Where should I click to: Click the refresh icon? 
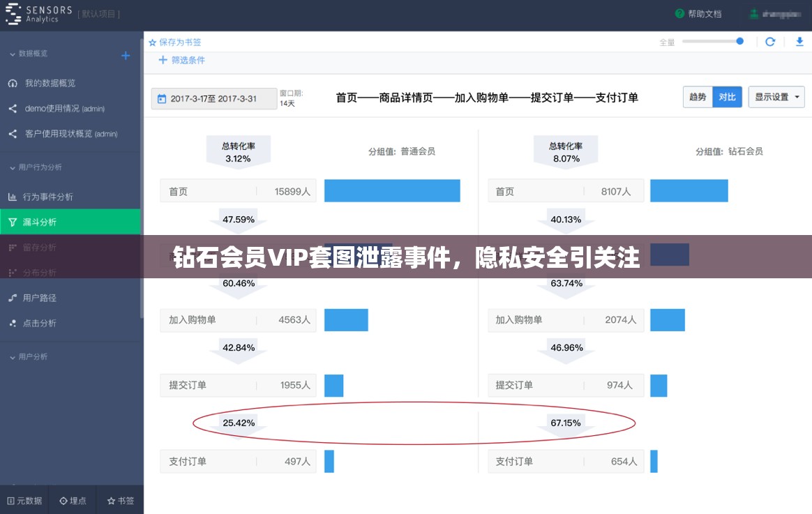[x=770, y=41]
